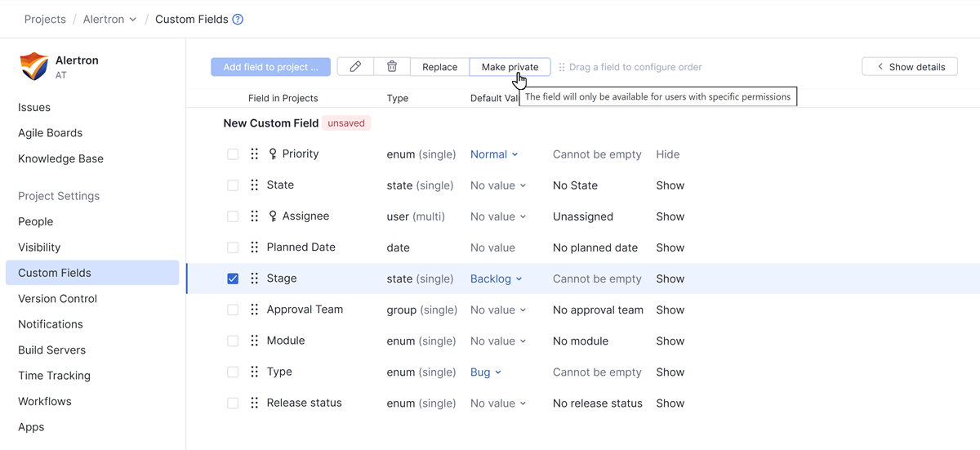The height and width of the screenshot is (450, 980).
Task: Check the Priority field checkbox
Action: click(x=233, y=154)
